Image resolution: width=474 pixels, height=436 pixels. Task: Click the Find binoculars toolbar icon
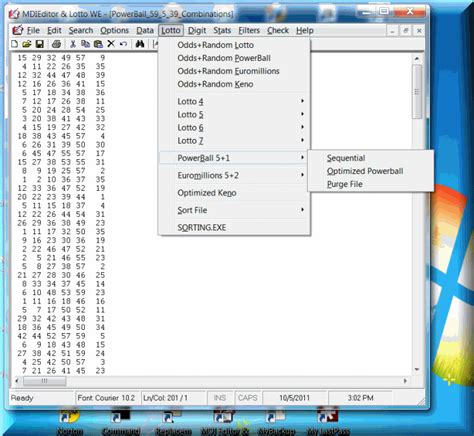pos(140,44)
